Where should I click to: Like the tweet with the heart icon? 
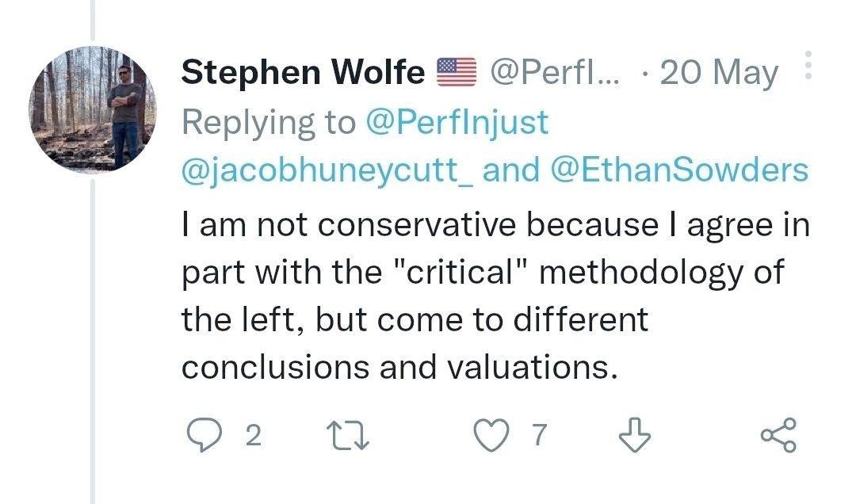491,435
